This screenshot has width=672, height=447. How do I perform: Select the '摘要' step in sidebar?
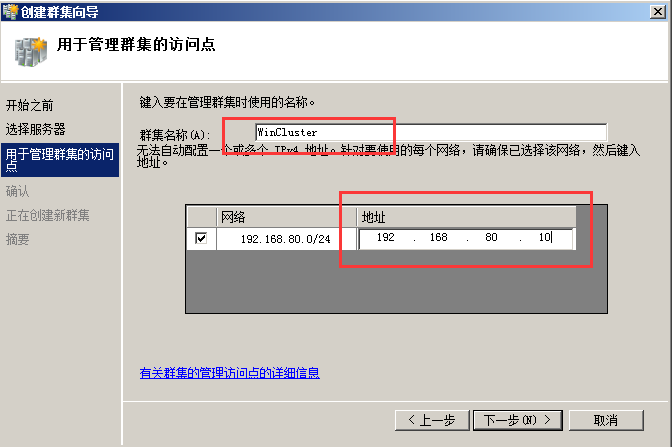pyautogui.click(x=18, y=239)
